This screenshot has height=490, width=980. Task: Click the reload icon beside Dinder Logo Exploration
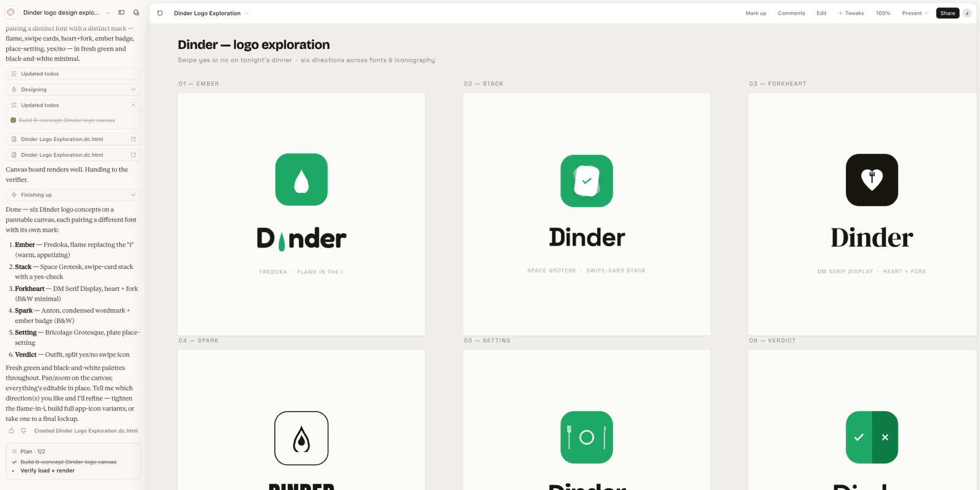[x=160, y=13]
